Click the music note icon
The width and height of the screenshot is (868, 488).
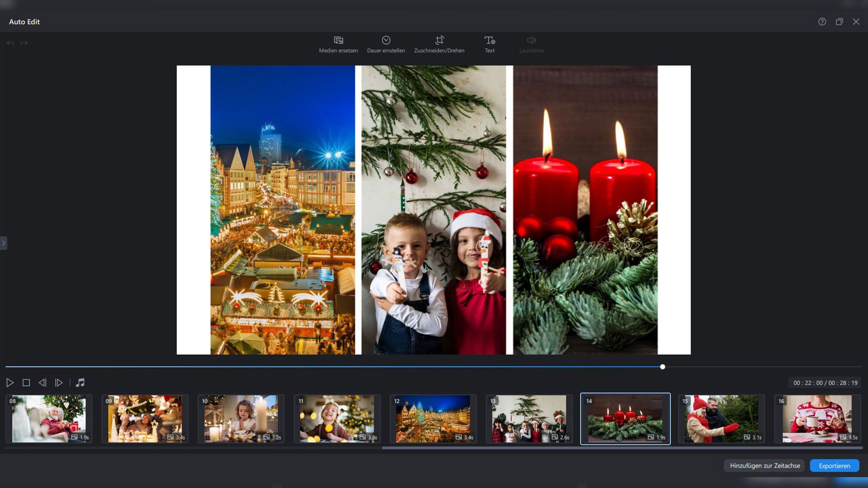point(80,383)
